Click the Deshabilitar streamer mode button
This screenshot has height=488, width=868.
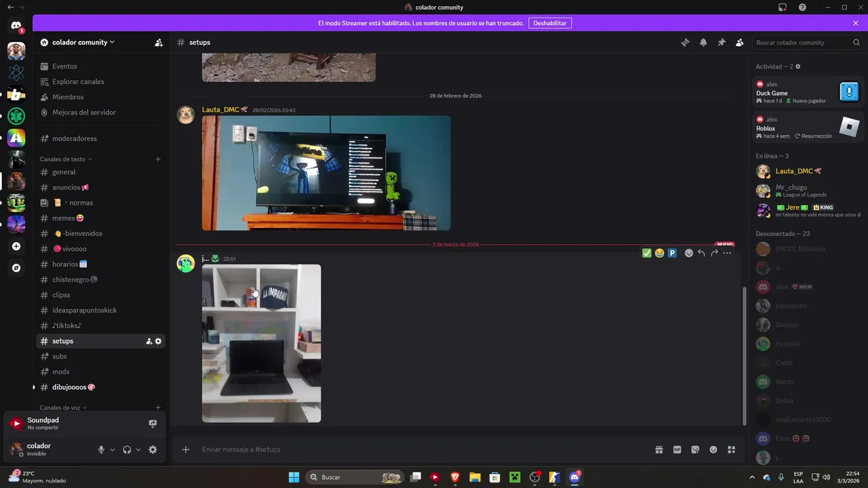tap(550, 23)
